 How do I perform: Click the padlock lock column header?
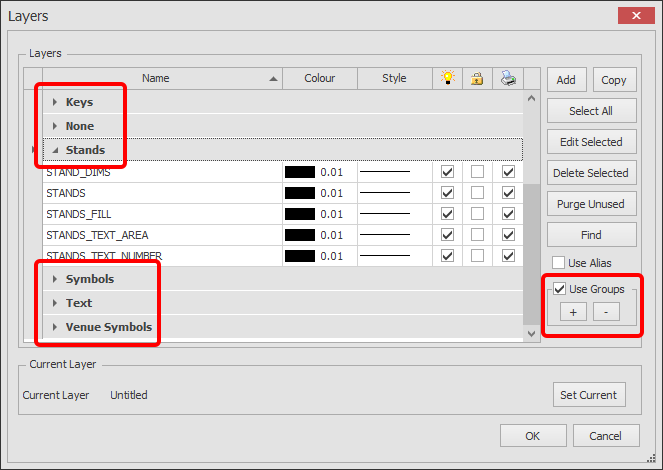477,79
